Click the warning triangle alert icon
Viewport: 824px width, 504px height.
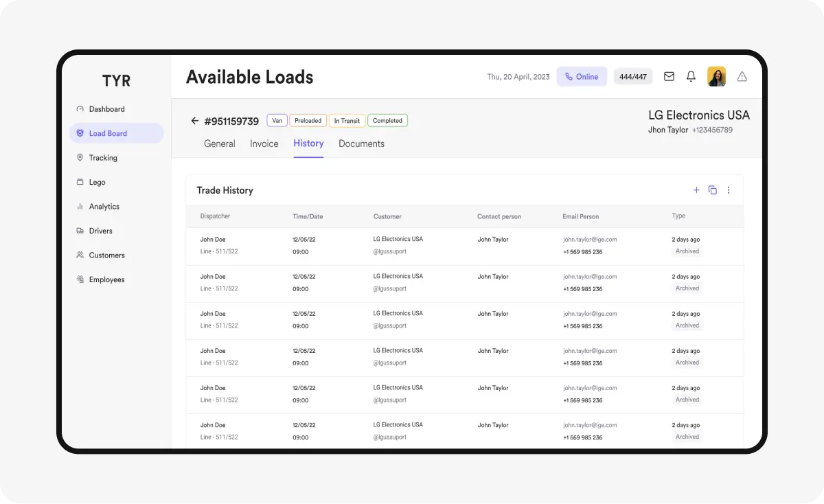(742, 77)
